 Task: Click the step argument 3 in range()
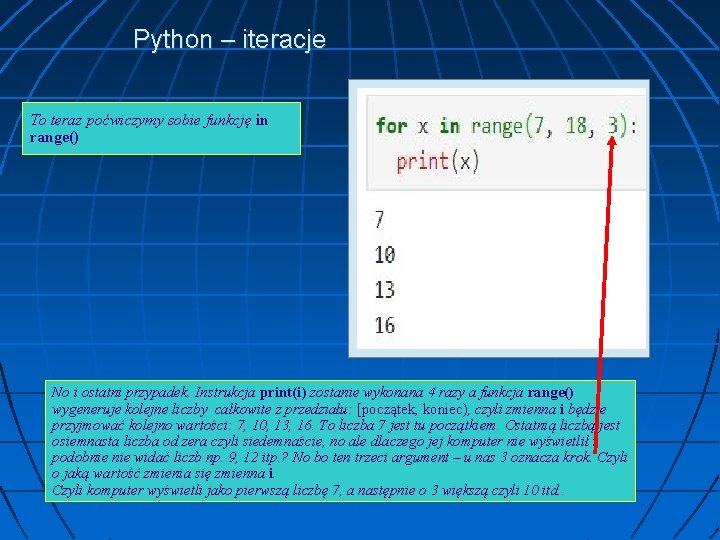tap(613, 125)
